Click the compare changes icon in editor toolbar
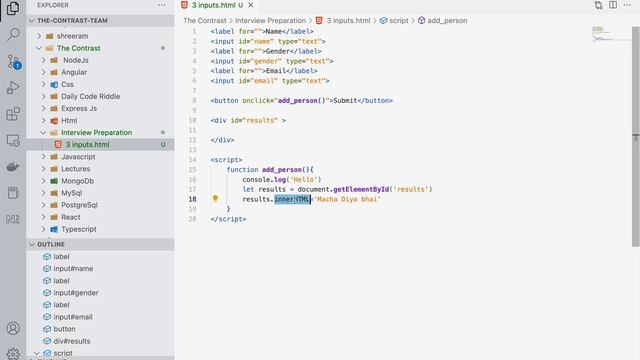 598,5
